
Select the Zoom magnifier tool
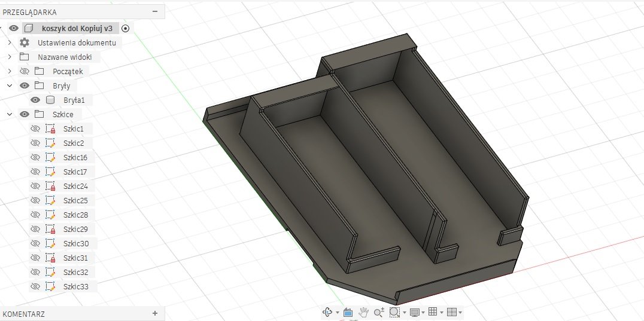pos(378,312)
